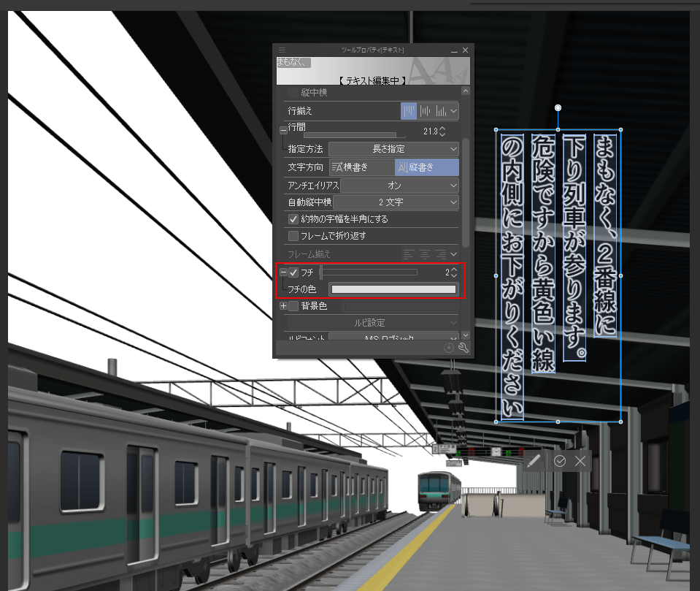
Task: Click the vertical text line まもなく、2番線に
Action: 605,235
